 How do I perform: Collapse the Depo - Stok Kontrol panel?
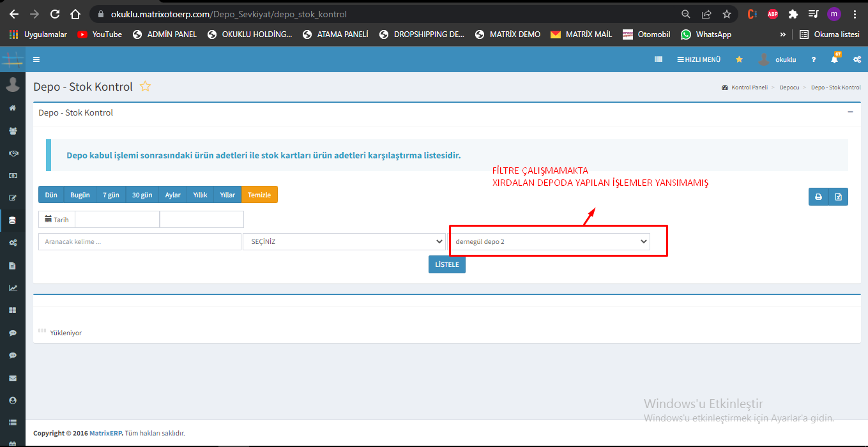point(850,112)
